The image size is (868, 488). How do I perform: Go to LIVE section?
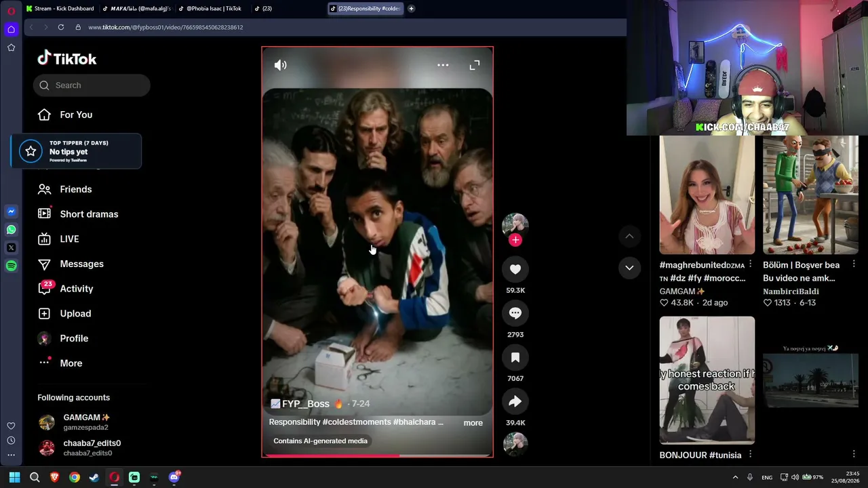click(58, 239)
